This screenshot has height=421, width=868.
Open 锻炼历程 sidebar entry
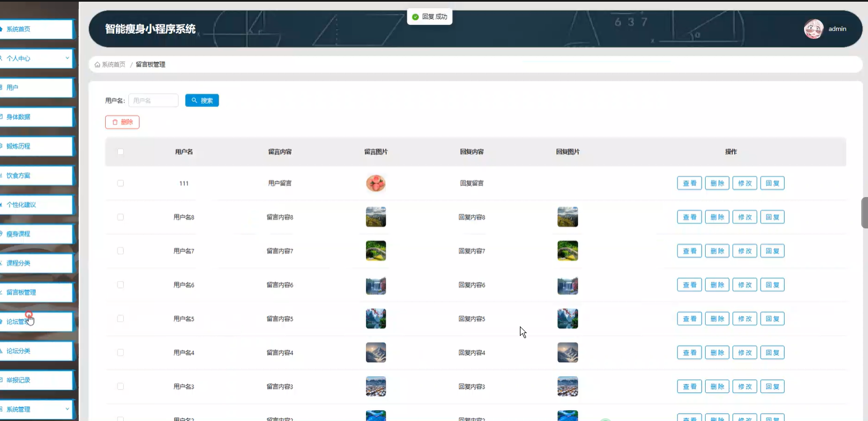pyautogui.click(x=36, y=146)
